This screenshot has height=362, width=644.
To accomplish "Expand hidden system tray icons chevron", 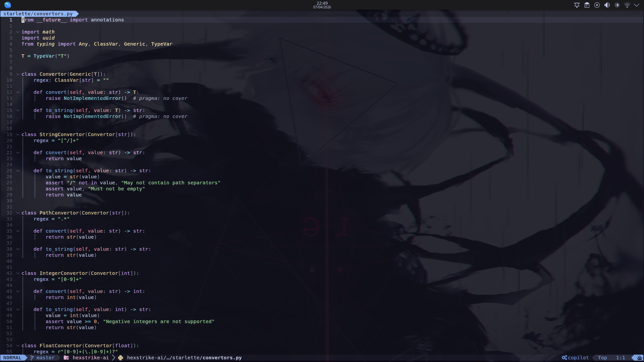I will [637, 5].
